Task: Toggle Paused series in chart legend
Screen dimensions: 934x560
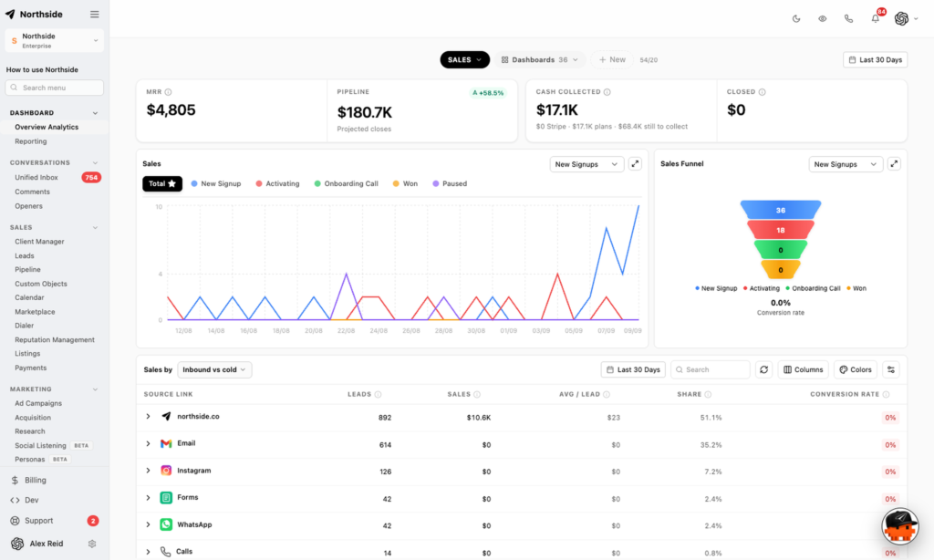Action: click(x=450, y=183)
